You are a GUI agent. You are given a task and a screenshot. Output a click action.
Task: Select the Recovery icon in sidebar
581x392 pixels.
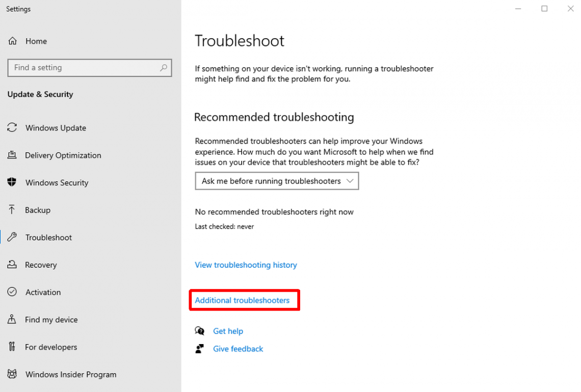pyautogui.click(x=12, y=265)
